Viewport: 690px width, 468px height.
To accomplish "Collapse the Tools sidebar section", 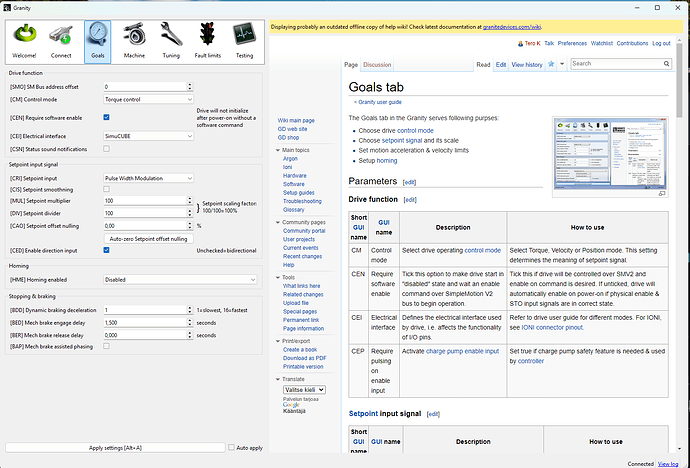I will click(278, 278).
